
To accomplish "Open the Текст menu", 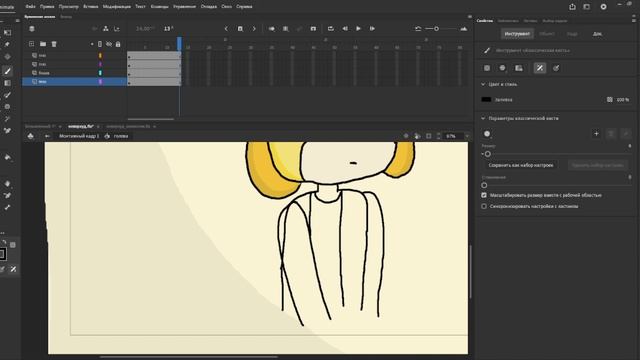I will pyautogui.click(x=140, y=7).
